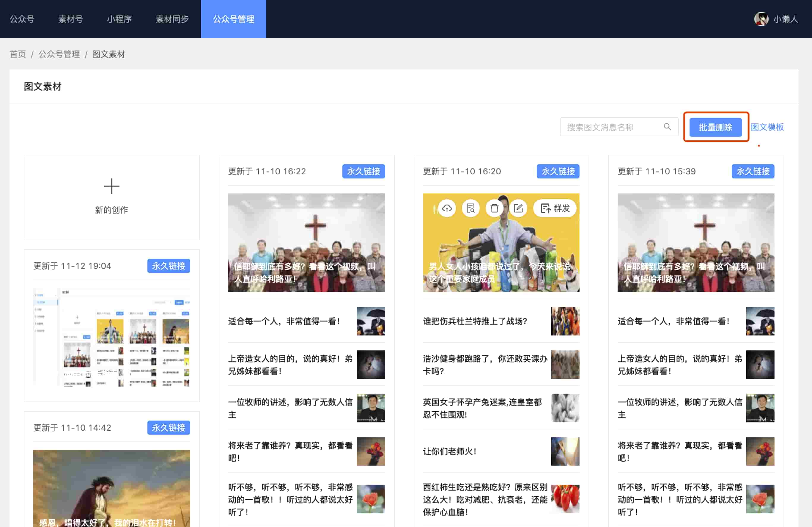812x527 pixels.
Task: Click the preview article icon
Action: pos(471,208)
